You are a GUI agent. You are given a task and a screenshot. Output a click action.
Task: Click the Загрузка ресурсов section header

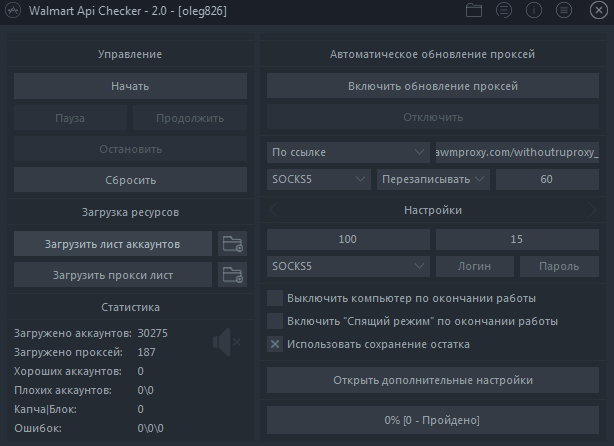pos(130,212)
